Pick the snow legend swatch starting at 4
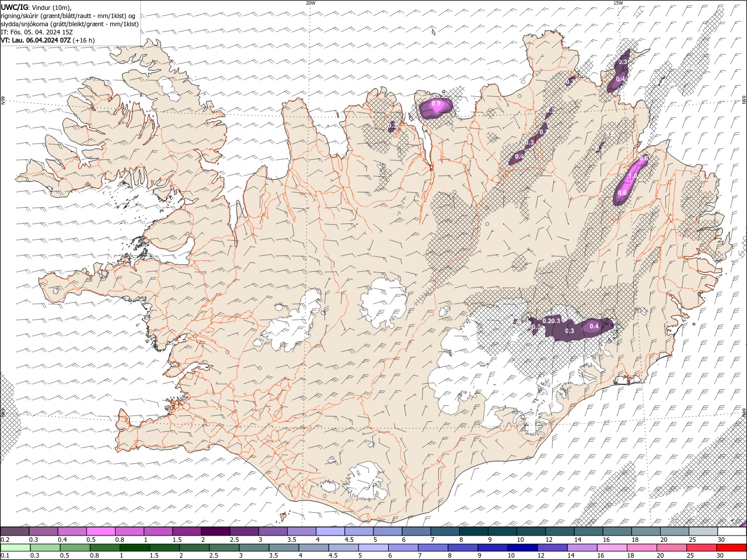The height and width of the screenshot is (560, 747). click(x=330, y=531)
